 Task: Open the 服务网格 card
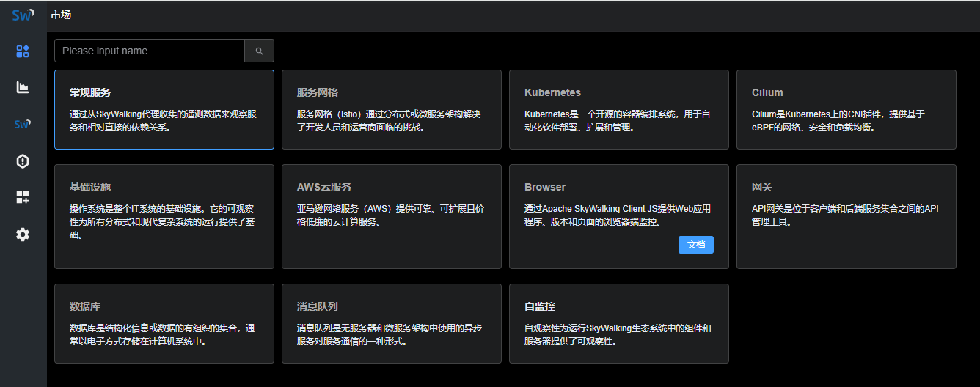pyautogui.click(x=392, y=109)
